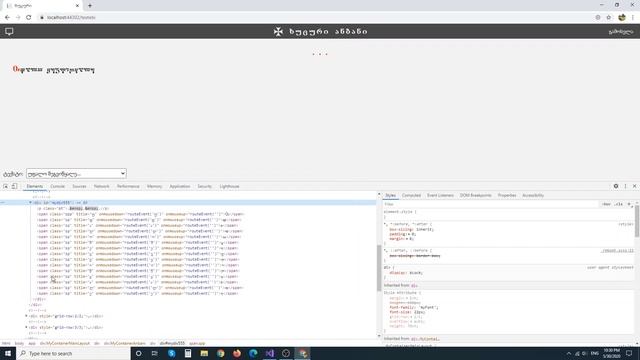The width and height of the screenshot is (640, 360).
Task: Click the inspect element picker icon
Action: click(x=6, y=186)
